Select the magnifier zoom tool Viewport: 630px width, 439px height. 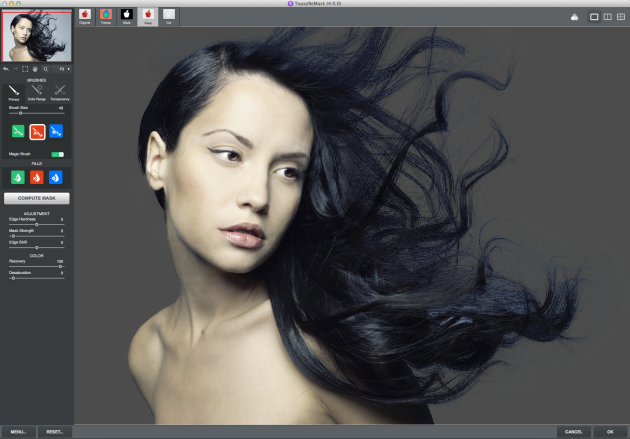[x=45, y=69]
